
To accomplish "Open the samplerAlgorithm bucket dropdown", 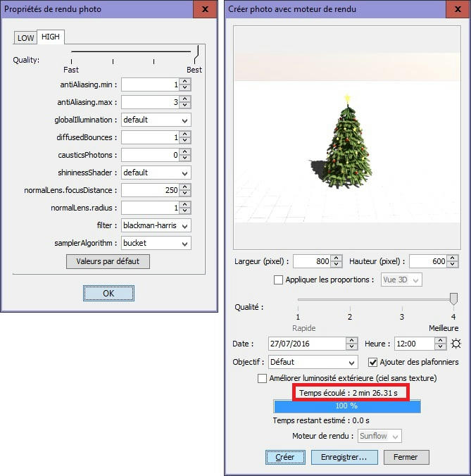I will pos(156,243).
